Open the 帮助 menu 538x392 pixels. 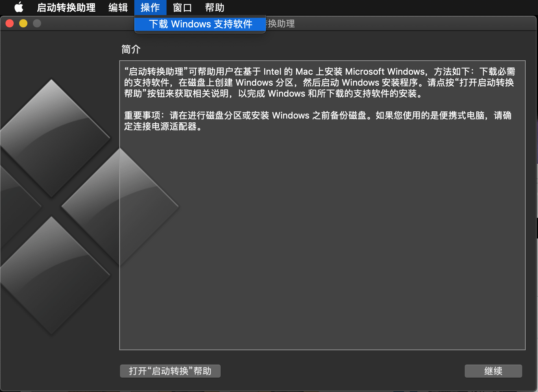point(215,8)
